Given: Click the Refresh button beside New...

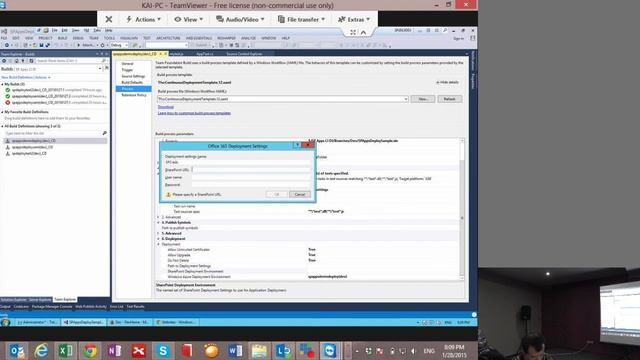Looking at the screenshot, I should 449,99.
